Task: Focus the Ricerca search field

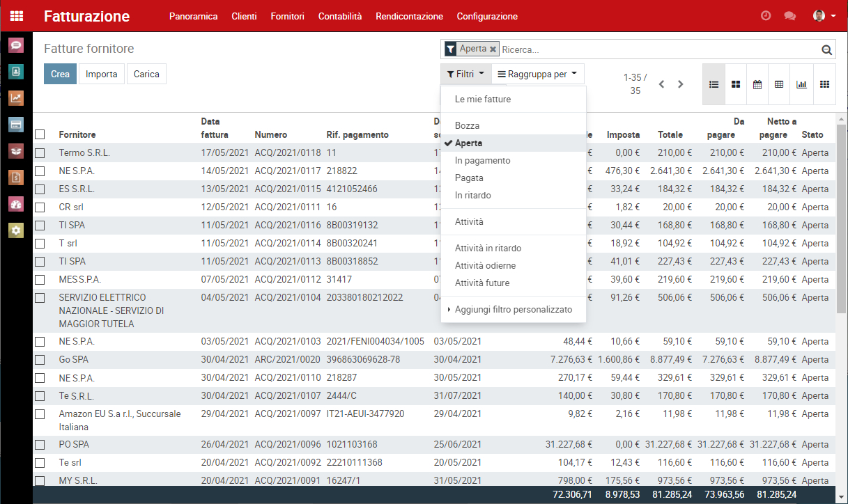Action: [658, 49]
